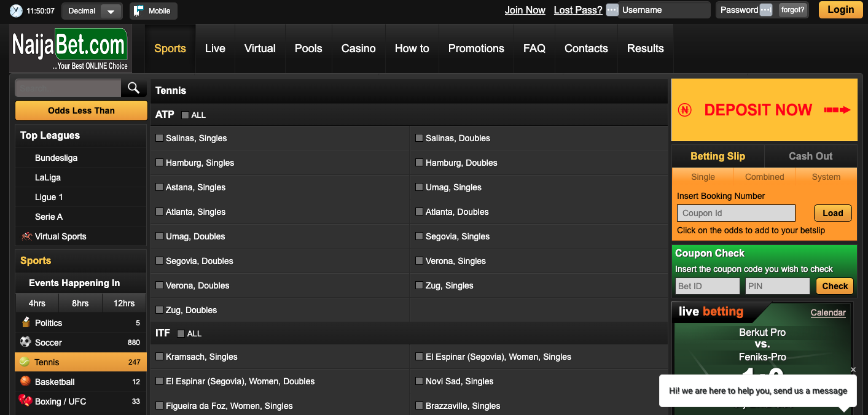Screen dimensions: 868x415
Task: Select the Betting Slip tab
Action: tap(718, 156)
